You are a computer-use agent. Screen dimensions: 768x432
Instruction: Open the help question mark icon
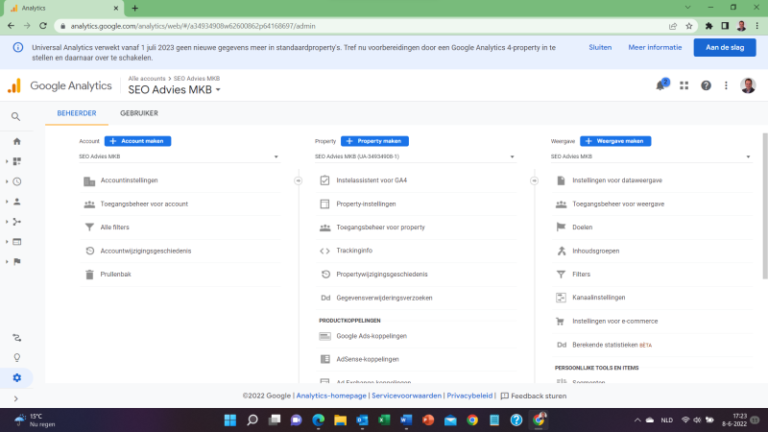pyautogui.click(x=706, y=86)
